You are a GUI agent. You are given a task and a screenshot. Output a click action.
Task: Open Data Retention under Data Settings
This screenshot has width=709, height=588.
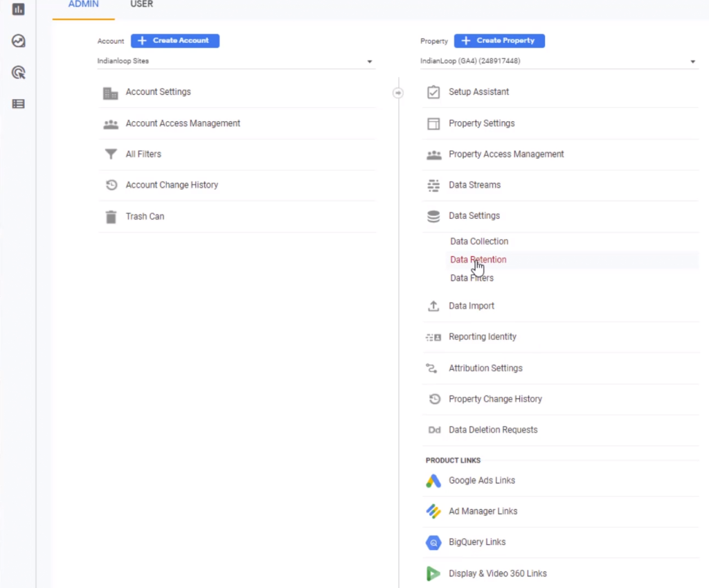click(478, 260)
